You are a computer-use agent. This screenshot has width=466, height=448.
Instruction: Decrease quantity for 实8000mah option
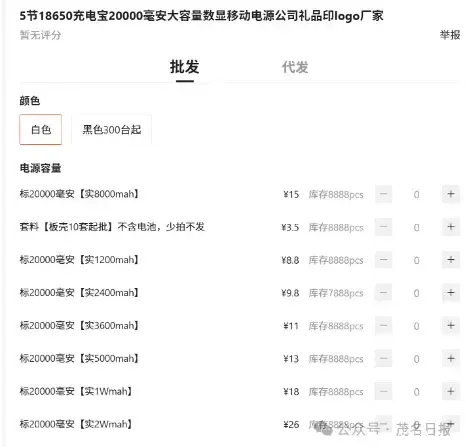pos(383,194)
